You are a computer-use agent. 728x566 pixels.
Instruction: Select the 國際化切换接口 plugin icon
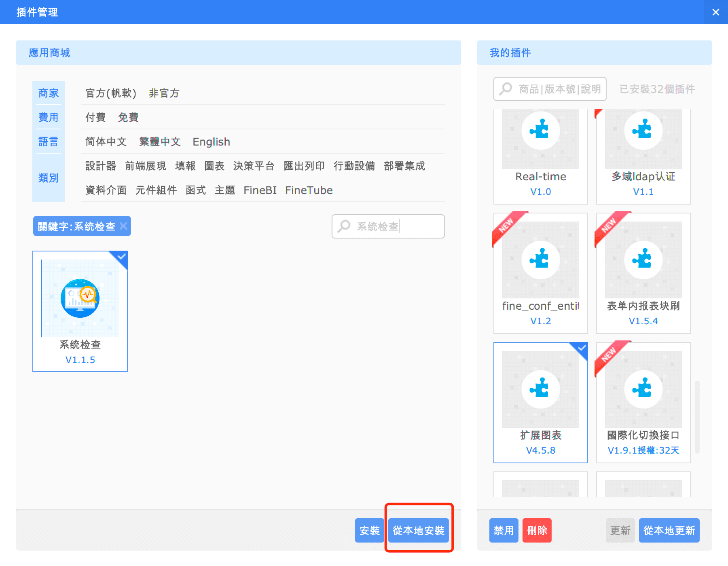coord(643,389)
